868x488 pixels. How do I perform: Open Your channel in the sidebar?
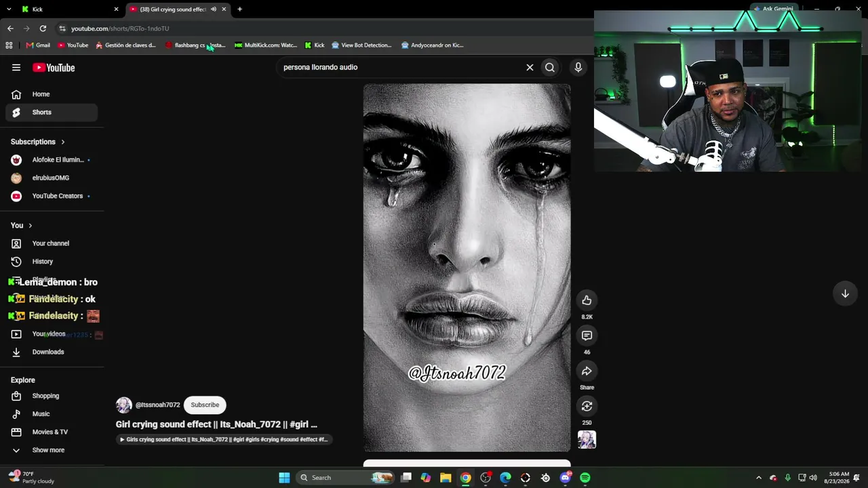point(52,243)
